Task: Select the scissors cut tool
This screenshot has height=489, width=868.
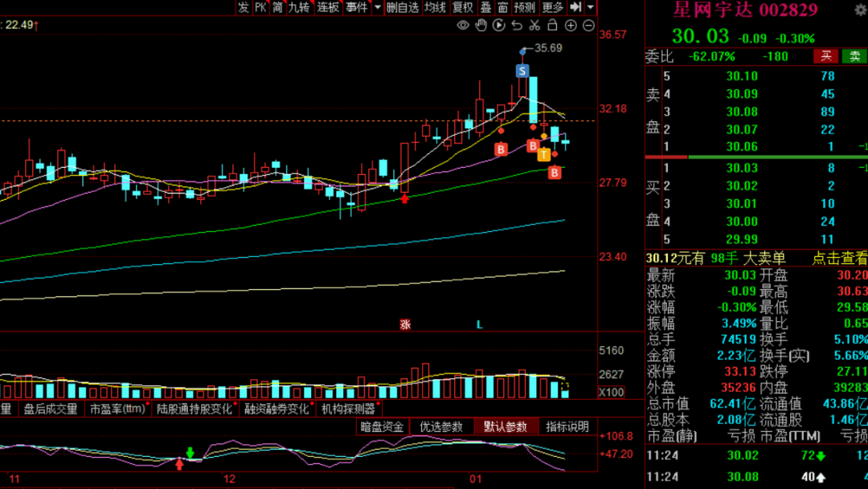Action: tap(534, 26)
